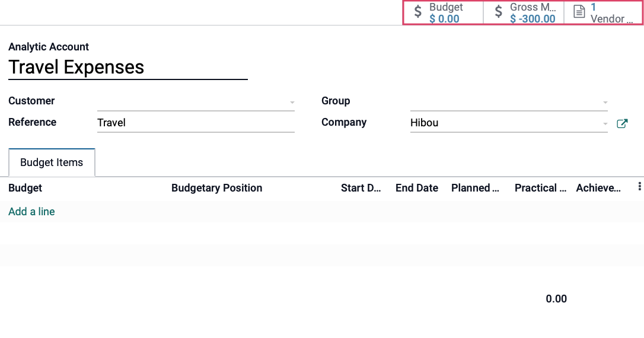The image size is (644, 338).
Task: Click the Gross Margin dollar icon
Action: [x=498, y=11]
